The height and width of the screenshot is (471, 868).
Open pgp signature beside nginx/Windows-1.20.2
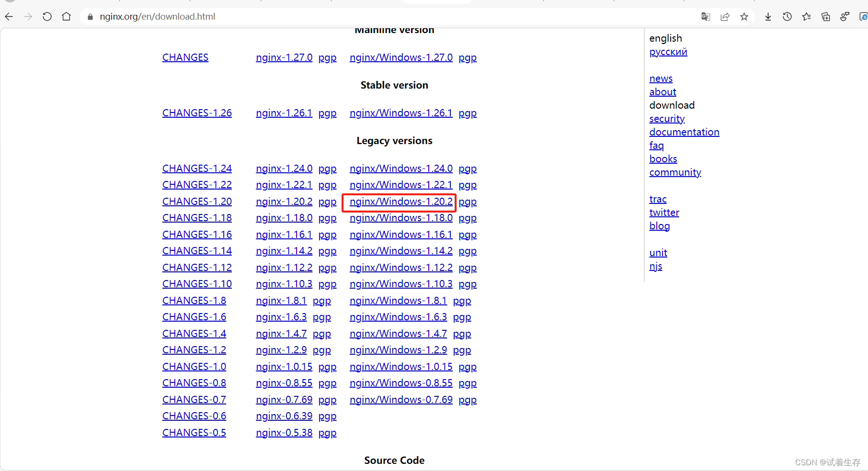468,202
